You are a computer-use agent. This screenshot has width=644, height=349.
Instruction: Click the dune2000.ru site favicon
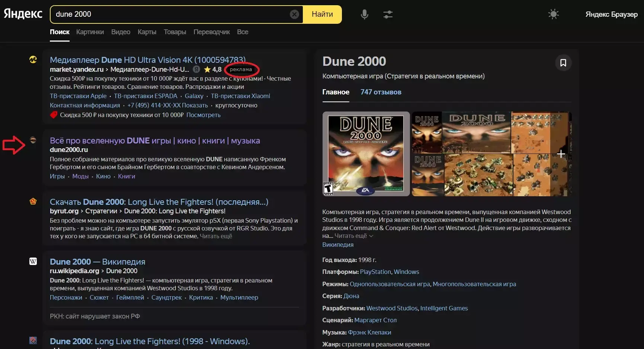(33, 140)
